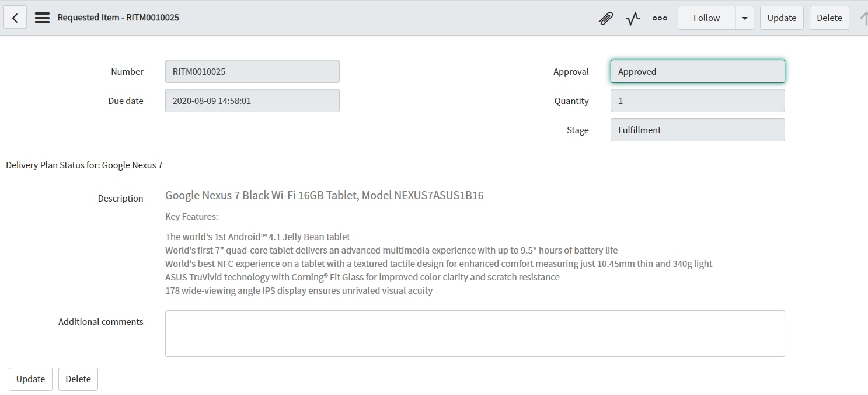Click the Android 4.1 Jelly Bean line
Viewport: 868px width, 395px height.
[x=257, y=237]
